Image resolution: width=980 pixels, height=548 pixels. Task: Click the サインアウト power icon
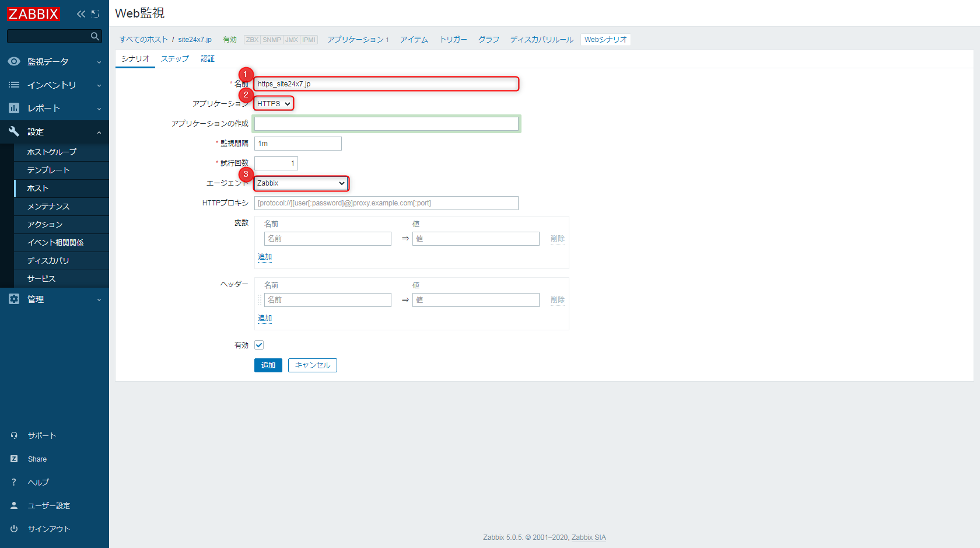point(14,529)
